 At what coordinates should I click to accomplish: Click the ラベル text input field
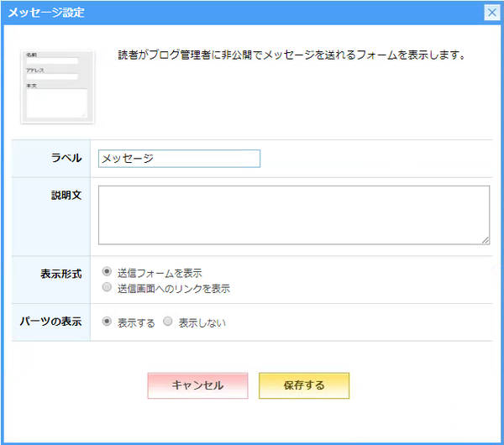coord(179,159)
